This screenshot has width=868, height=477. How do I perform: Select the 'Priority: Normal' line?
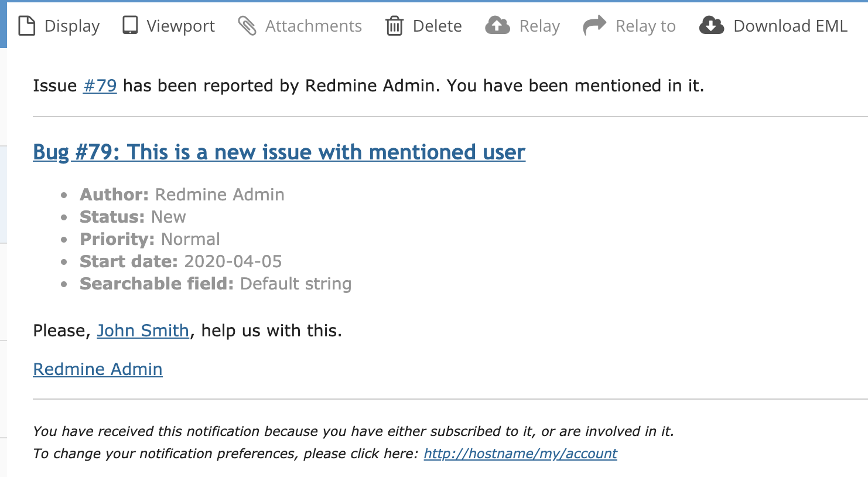150,239
